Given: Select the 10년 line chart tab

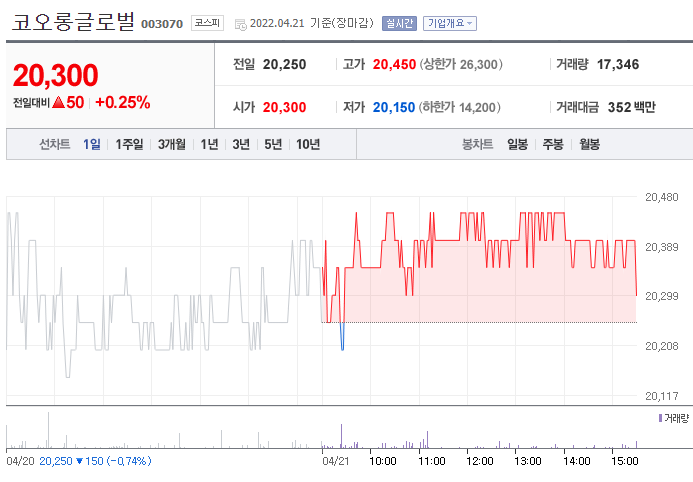Looking at the screenshot, I should pyautogui.click(x=308, y=144).
